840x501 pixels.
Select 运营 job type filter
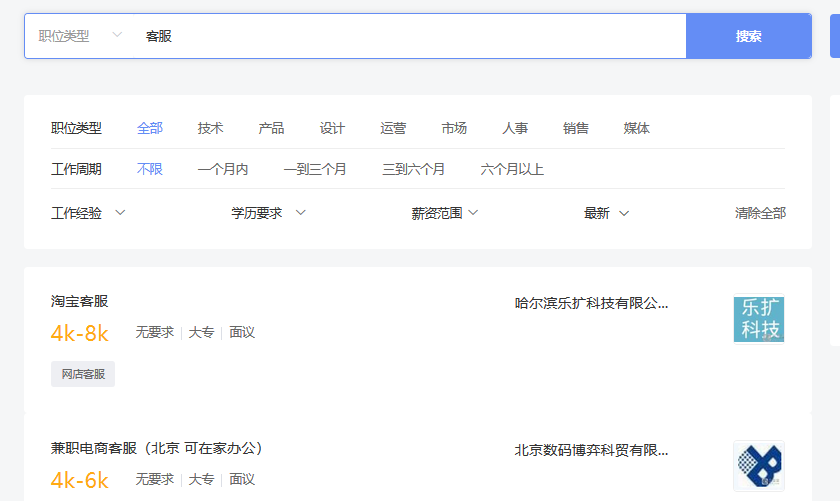393,128
